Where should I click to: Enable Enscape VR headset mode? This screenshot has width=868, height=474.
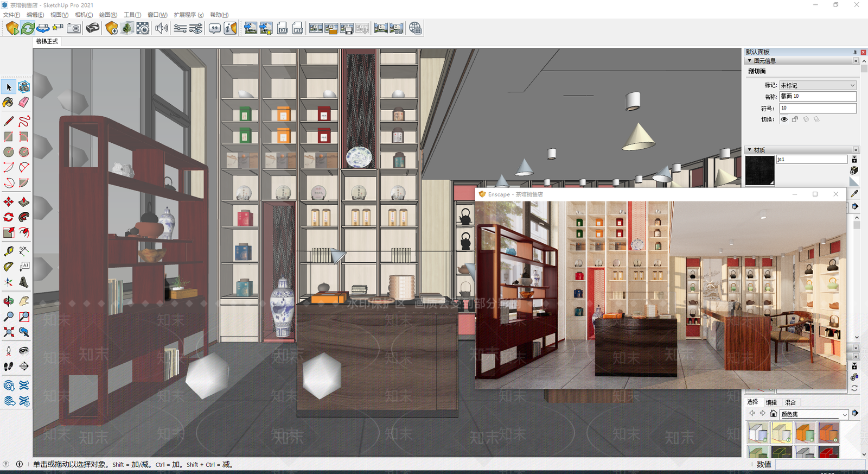click(93, 28)
